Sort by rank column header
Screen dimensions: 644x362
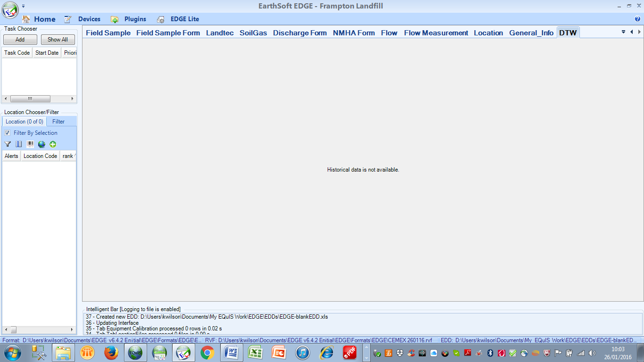(x=68, y=156)
